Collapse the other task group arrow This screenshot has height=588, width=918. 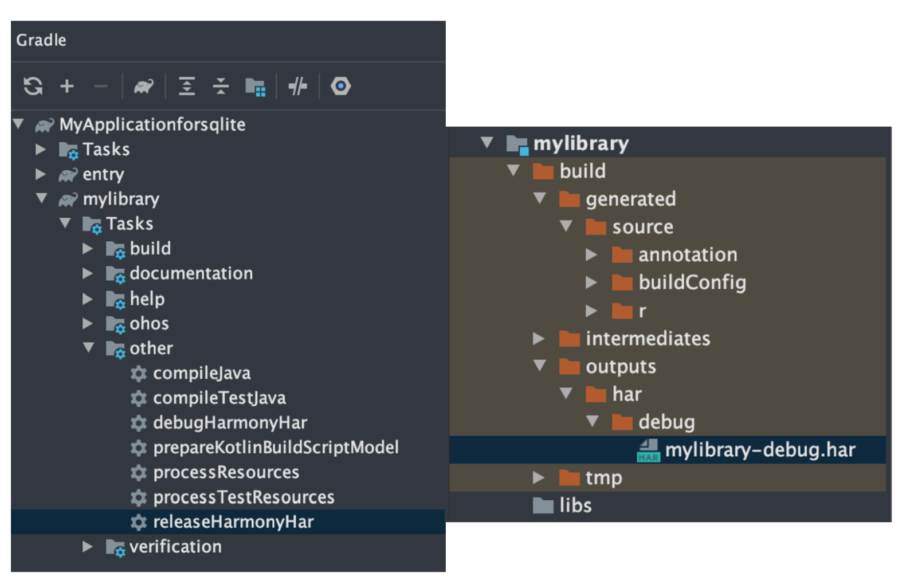pyautogui.click(x=89, y=347)
